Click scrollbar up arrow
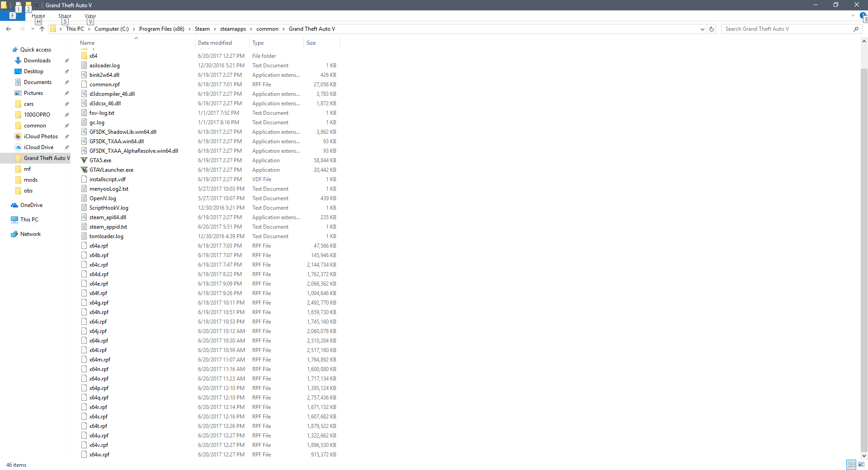The height and width of the screenshot is (470, 868). pyautogui.click(x=864, y=42)
